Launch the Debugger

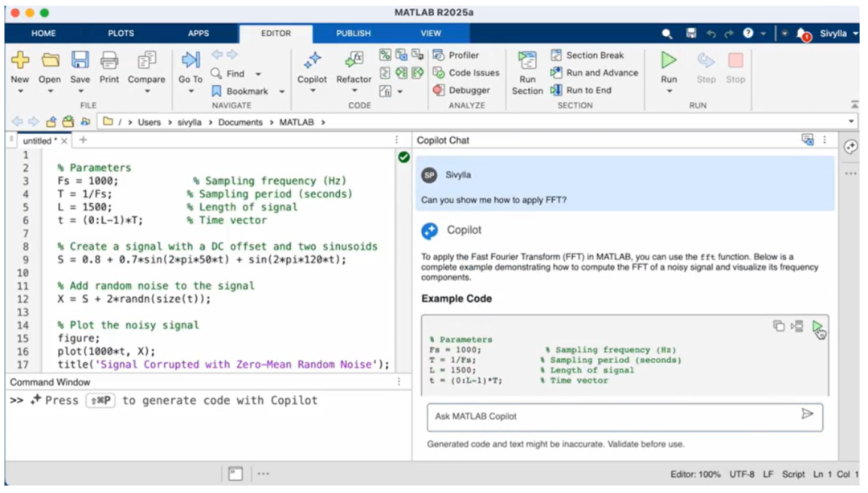(x=461, y=90)
